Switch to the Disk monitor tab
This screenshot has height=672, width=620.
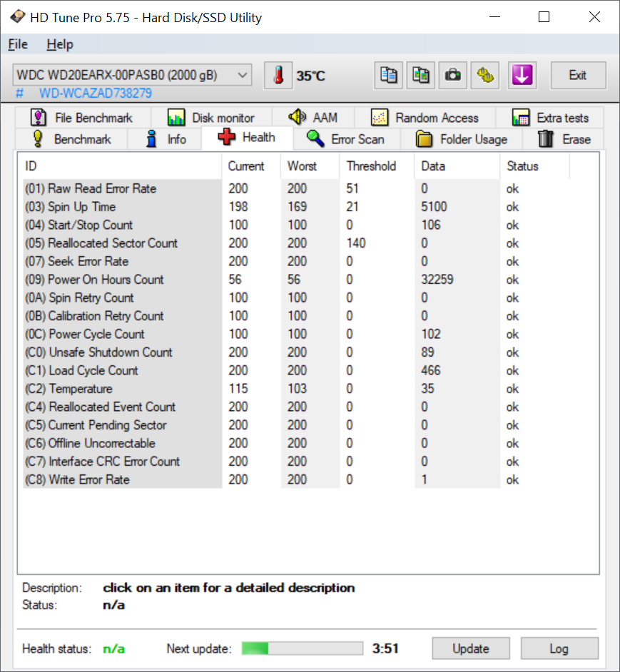(x=211, y=118)
